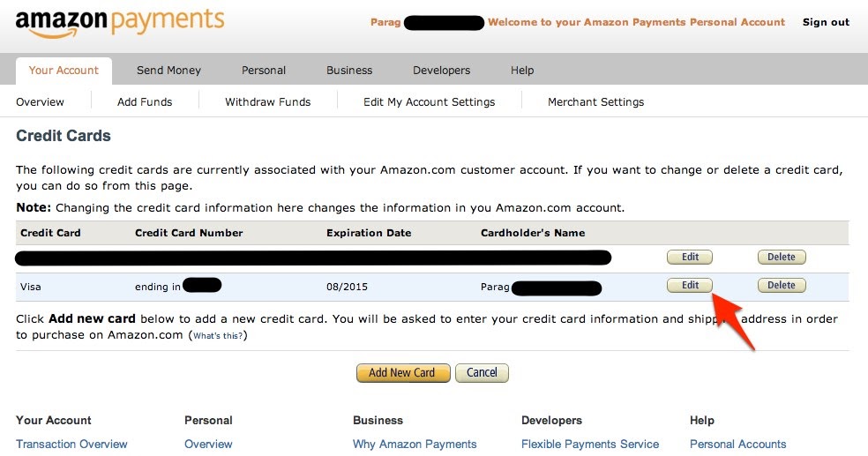Open the Developers tab

[x=441, y=71]
